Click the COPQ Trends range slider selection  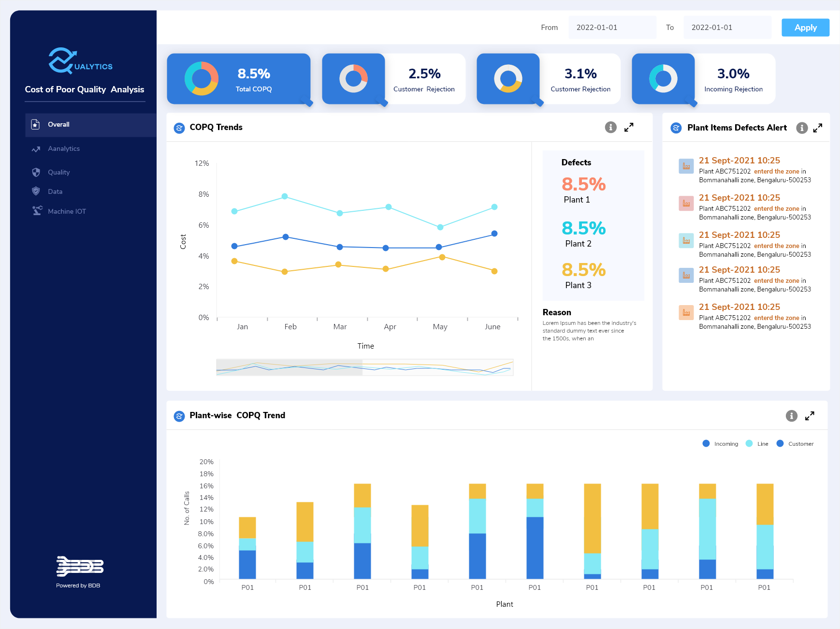point(289,367)
